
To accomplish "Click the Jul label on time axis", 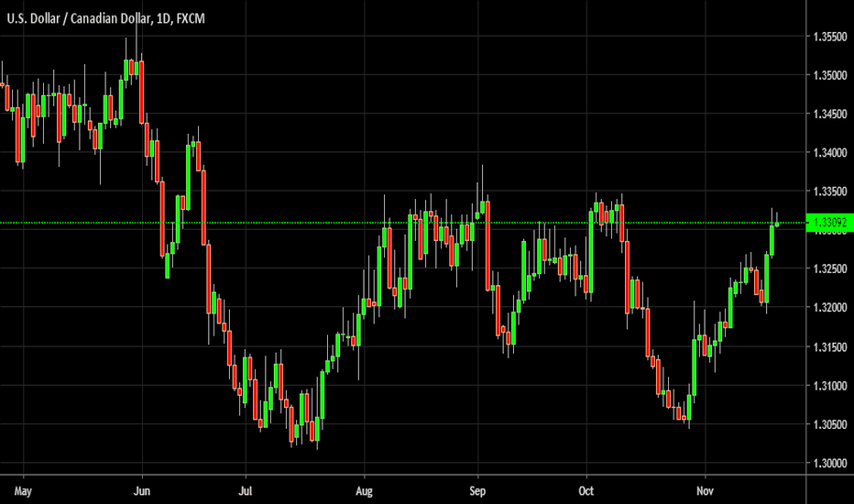I will [x=246, y=491].
